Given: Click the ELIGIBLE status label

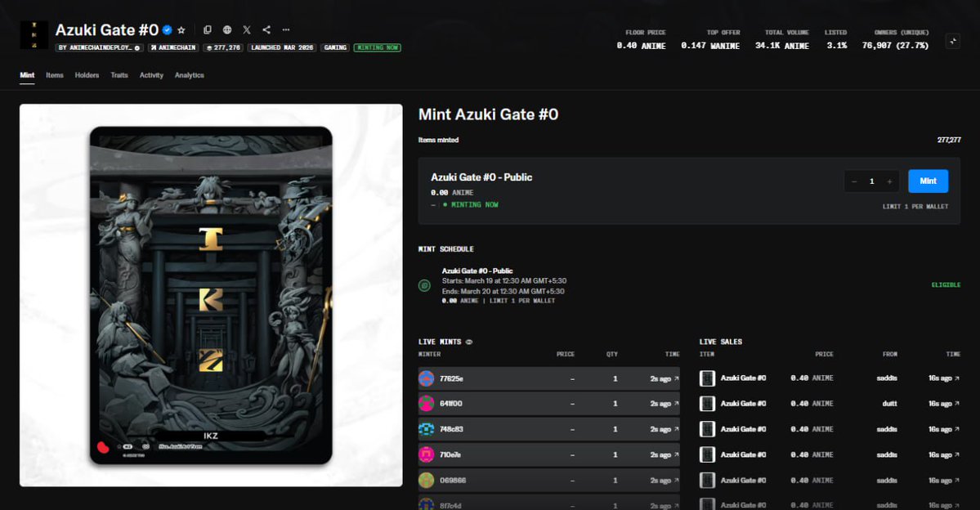Looking at the screenshot, I should click(946, 285).
